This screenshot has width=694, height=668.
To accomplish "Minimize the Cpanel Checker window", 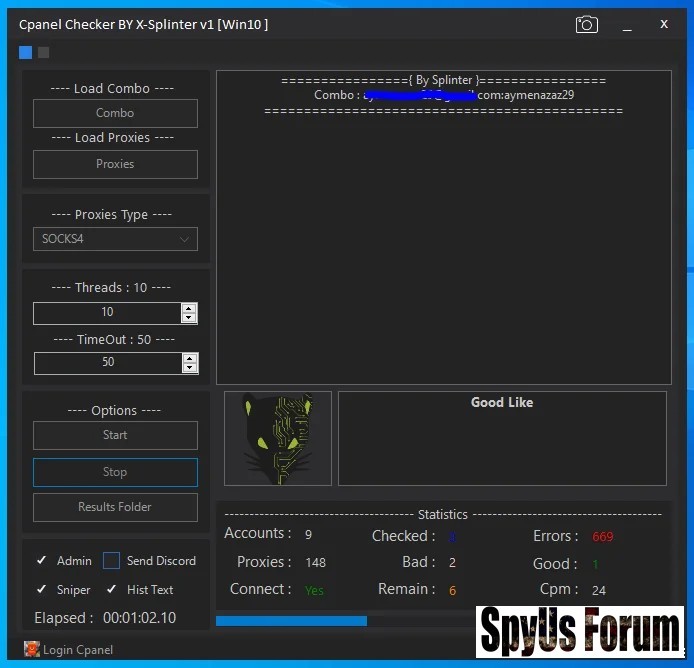I will tap(627, 25).
